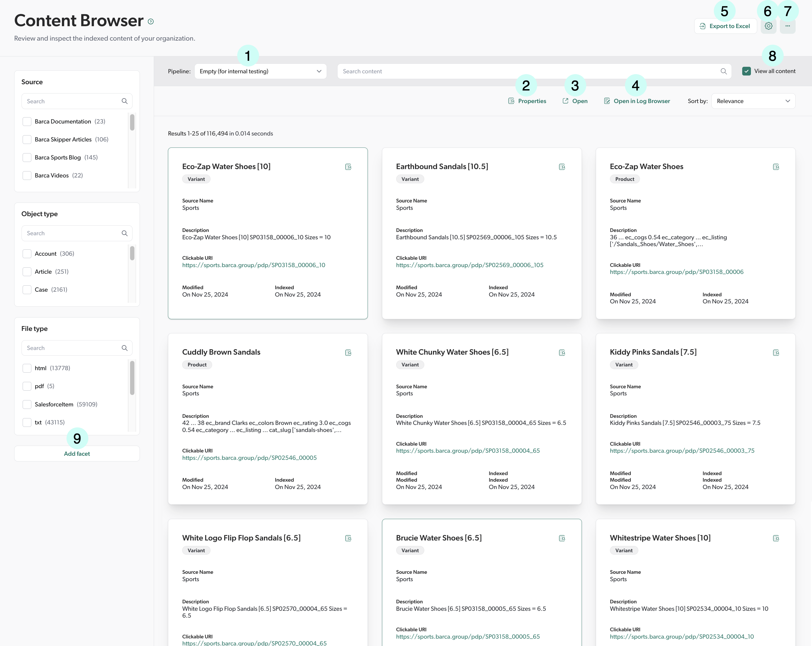Image resolution: width=812 pixels, height=646 pixels.
Task: Open the Pipeline dropdown
Action: click(260, 71)
